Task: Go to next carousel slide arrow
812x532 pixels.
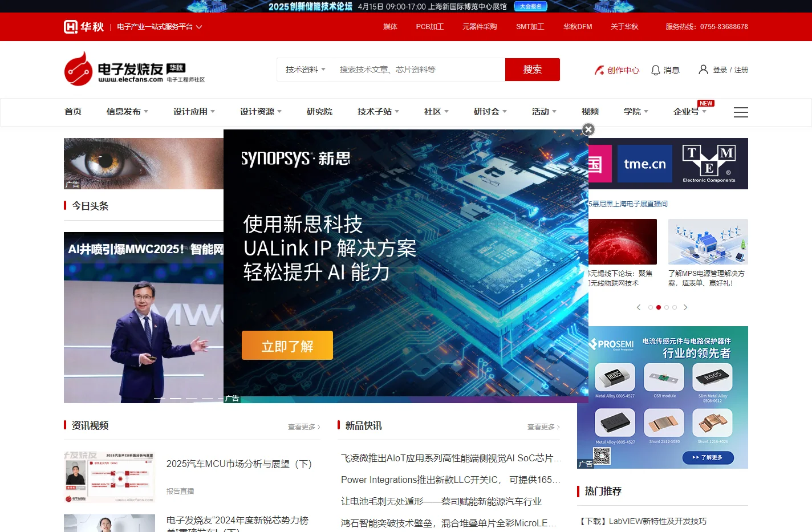Action: [685, 307]
